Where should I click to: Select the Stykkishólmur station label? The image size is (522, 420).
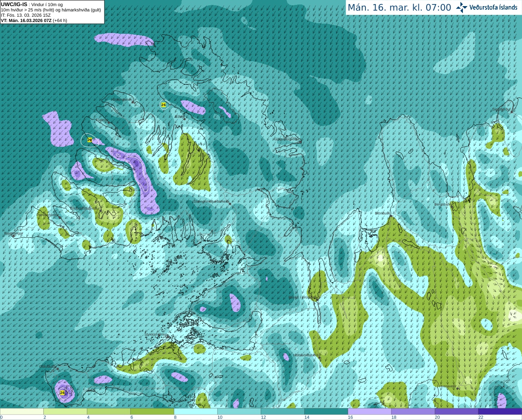coord(156,334)
